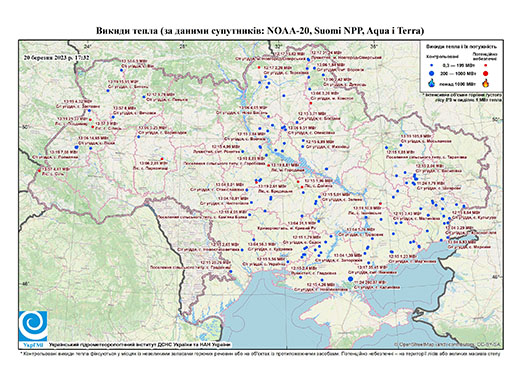Click the footnote text below the map
This screenshot has height=368, width=520.
[x=260, y=353]
